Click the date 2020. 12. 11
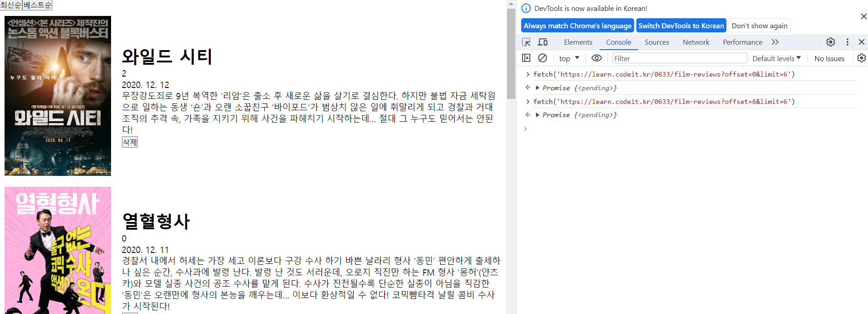Viewport: 868px width, 314px height. click(145, 250)
